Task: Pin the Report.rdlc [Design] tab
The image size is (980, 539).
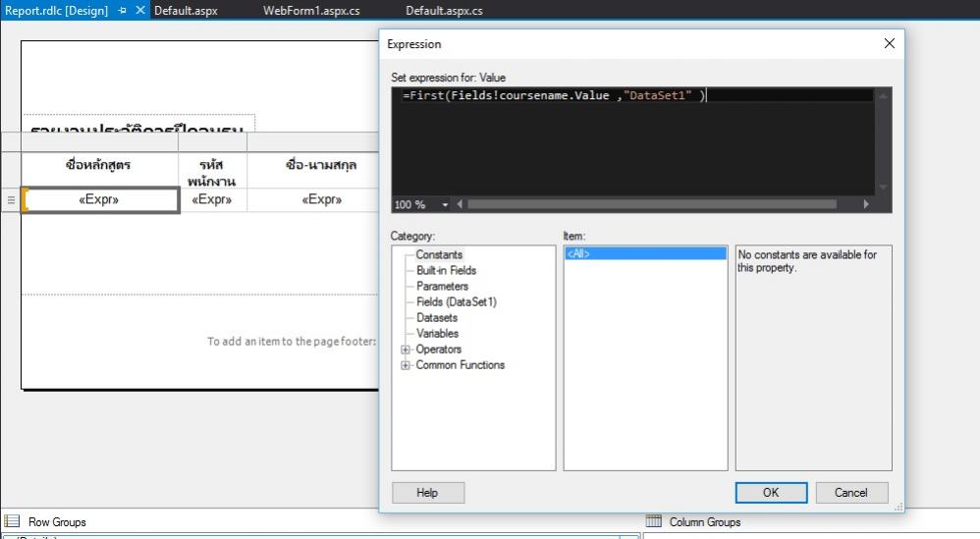Action: point(122,11)
